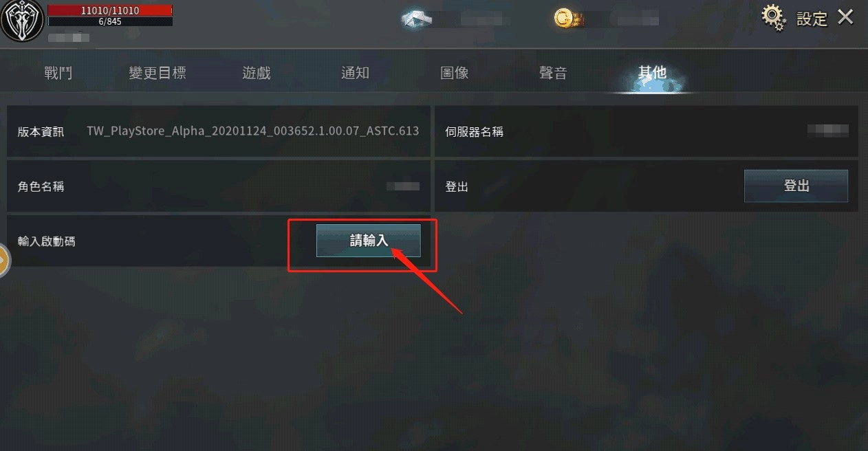Click the version info string text
The width and height of the screenshot is (868, 451).
click(252, 131)
